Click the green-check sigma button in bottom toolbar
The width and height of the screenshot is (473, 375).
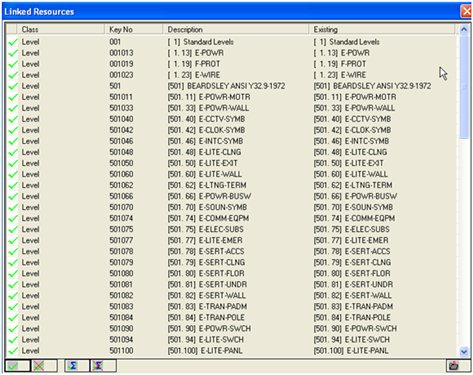[x=77, y=366]
